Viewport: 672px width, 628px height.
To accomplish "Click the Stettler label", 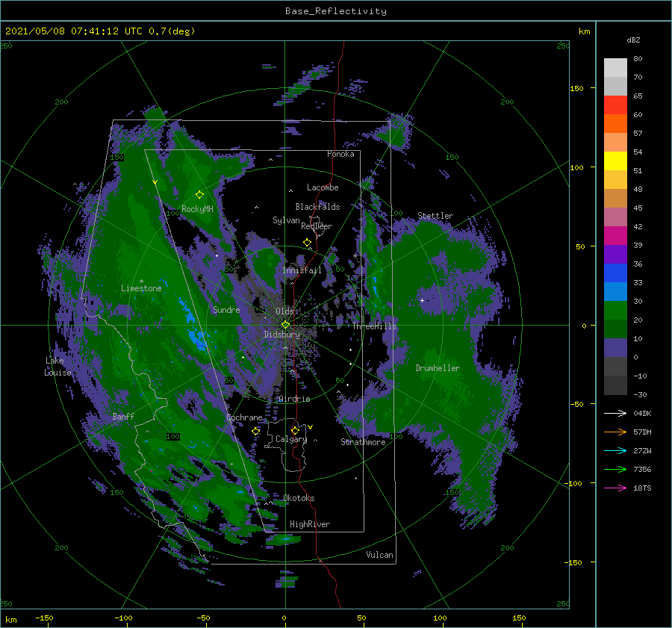I will click(435, 216).
